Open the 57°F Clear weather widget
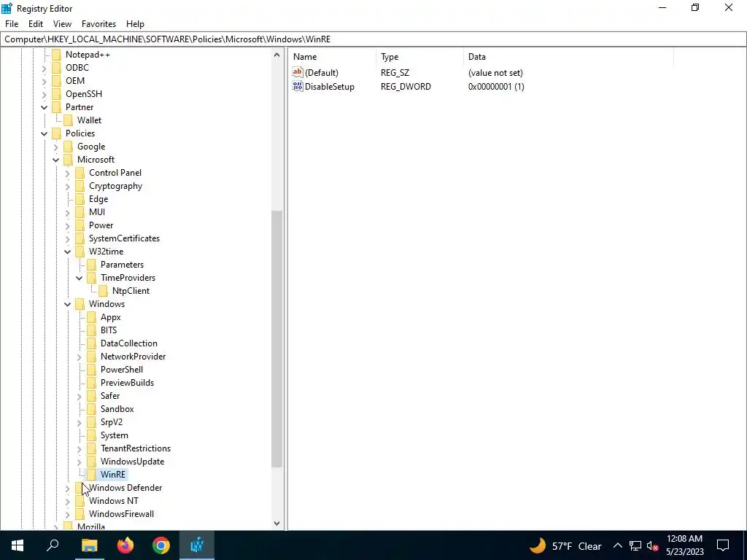The height and width of the screenshot is (560, 747). click(565, 545)
